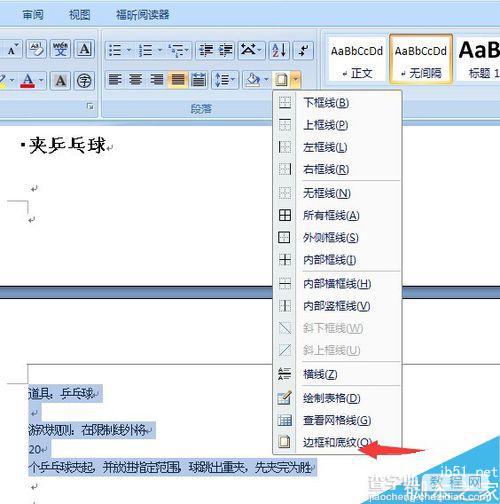
Task: Select the 正文 style
Action: [357, 60]
